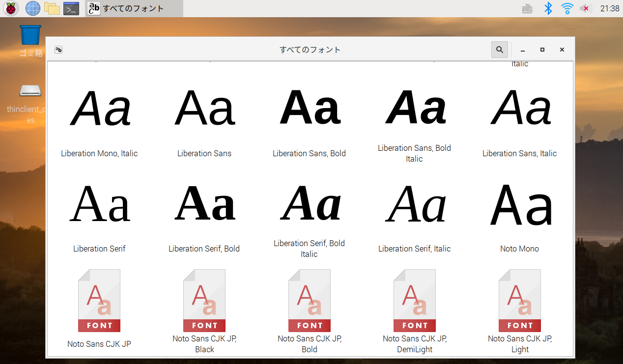Screen dimensions: 623x364
Task: Click the clock in the system tray
Action: [610, 8]
